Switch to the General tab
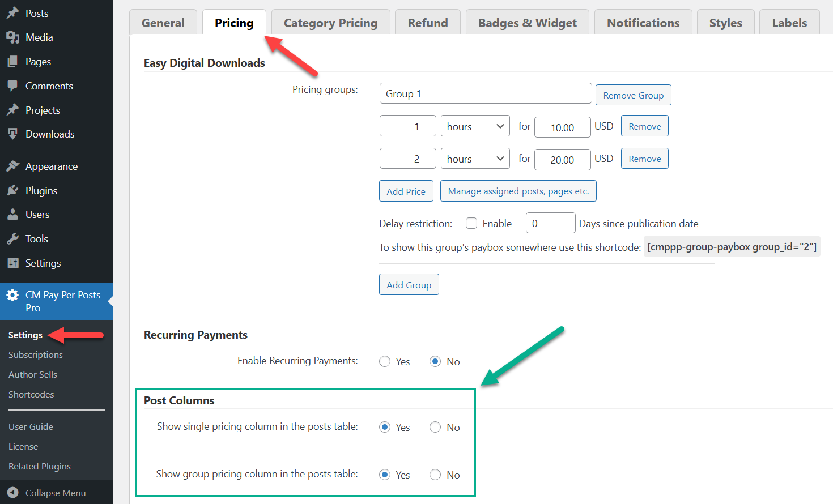Viewport: 833px width, 504px height. coord(163,23)
